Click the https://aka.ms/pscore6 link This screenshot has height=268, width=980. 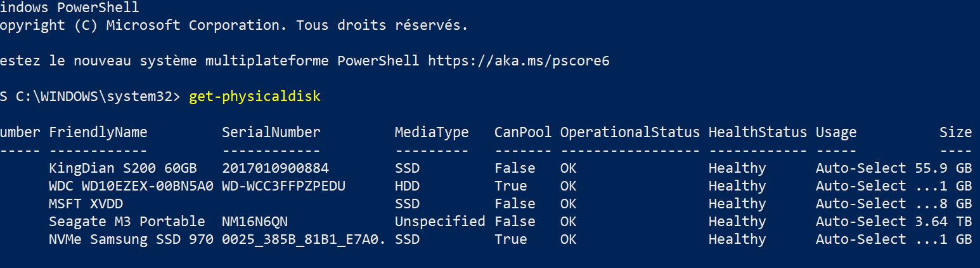(x=519, y=61)
